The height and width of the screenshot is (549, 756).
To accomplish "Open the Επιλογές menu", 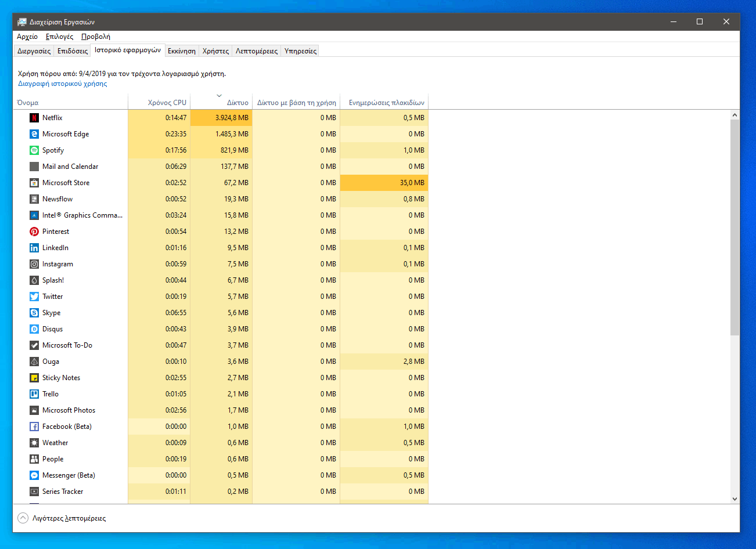I will pyautogui.click(x=59, y=37).
